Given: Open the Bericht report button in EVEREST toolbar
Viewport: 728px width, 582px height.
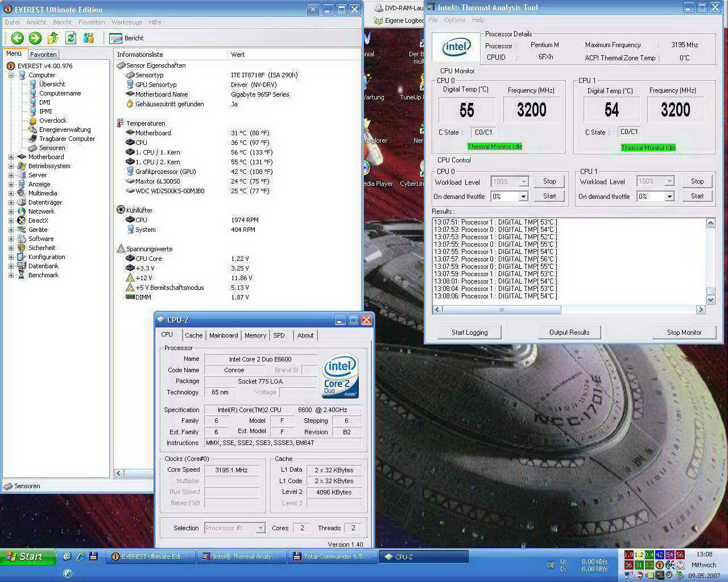Looking at the screenshot, I should [x=126, y=38].
